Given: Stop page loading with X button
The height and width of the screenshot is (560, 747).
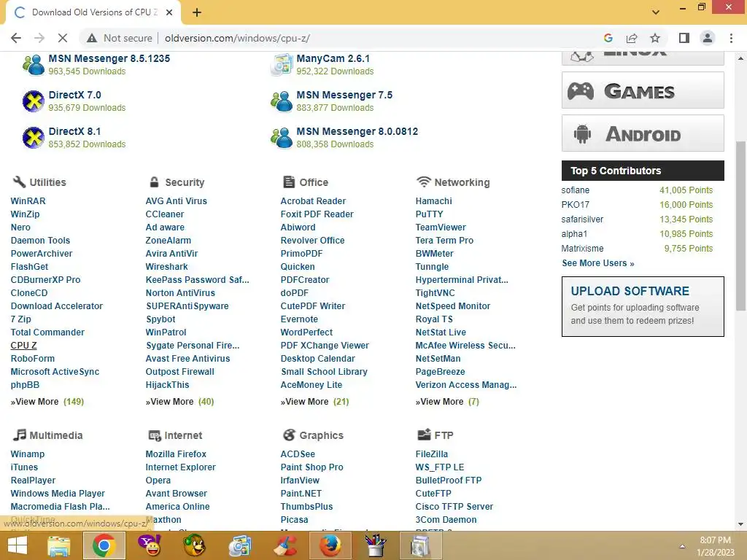Looking at the screenshot, I should click(63, 38).
